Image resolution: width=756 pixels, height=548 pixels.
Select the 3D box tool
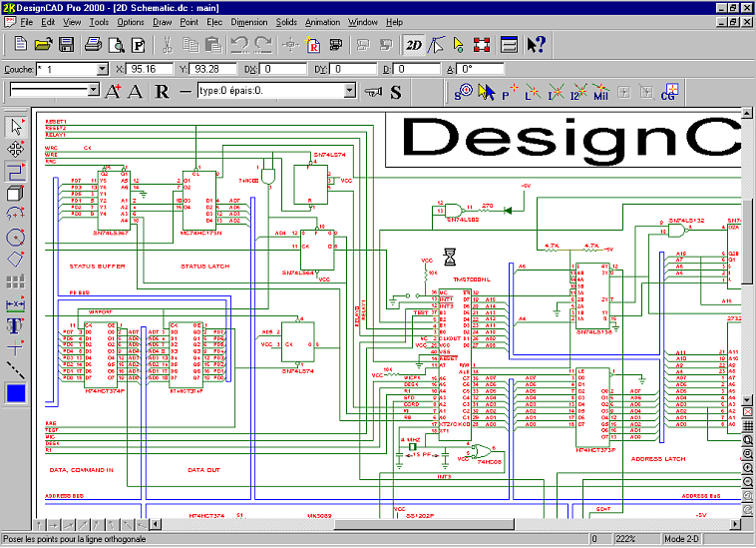tap(15, 194)
